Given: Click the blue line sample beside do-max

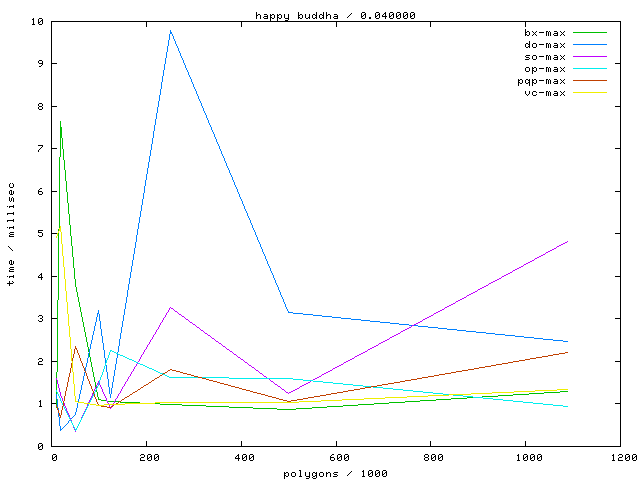Looking at the screenshot, I should (588, 45).
